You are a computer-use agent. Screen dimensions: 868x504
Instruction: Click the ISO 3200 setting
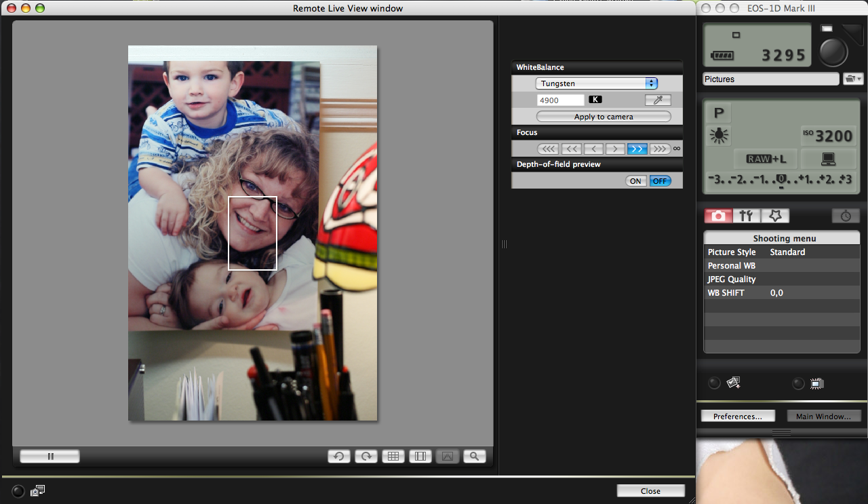(x=827, y=136)
